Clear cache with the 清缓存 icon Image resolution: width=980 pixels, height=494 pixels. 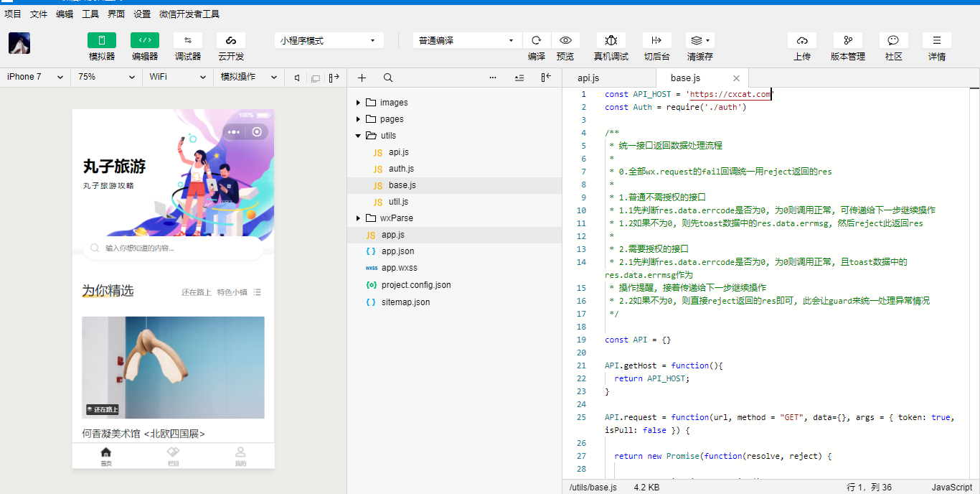click(697, 40)
